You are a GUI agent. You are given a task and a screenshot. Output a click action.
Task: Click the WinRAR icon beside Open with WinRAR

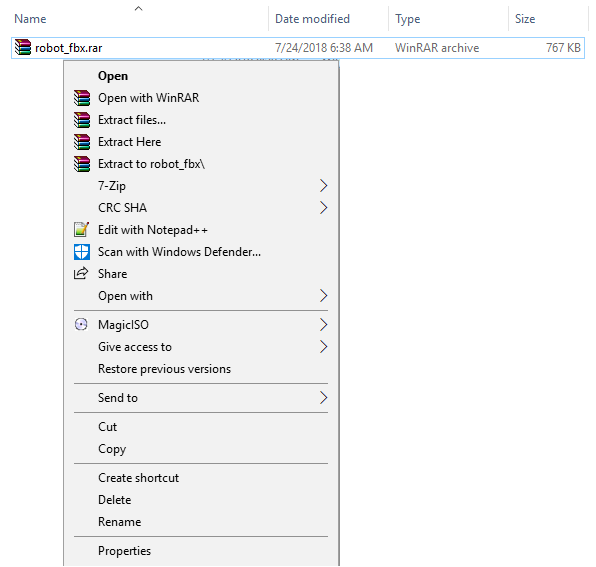pos(82,98)
